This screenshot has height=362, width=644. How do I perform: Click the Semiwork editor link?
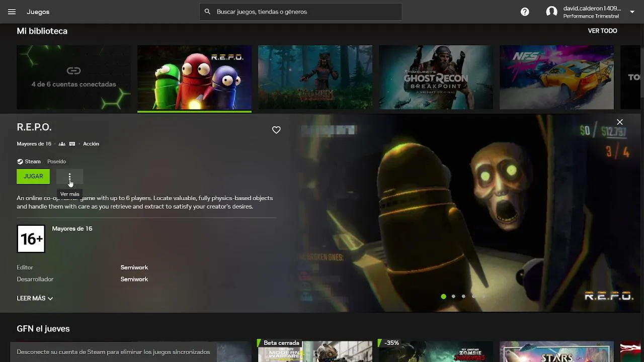click(x=134, y=267)
